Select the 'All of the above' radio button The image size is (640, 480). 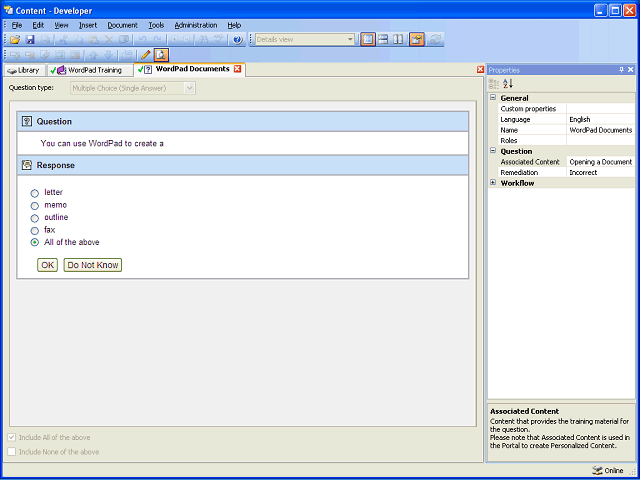tap(35, 242)
